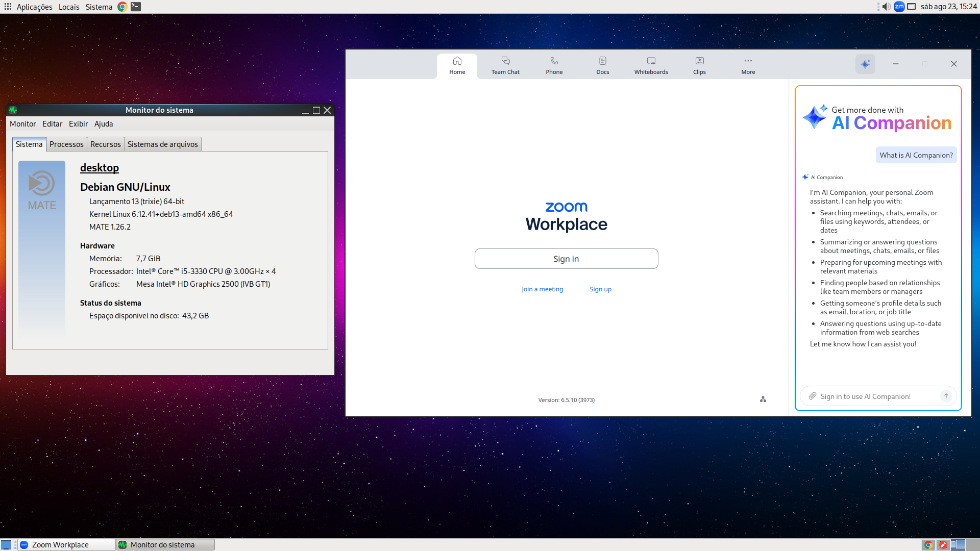Close the Monitor do sistema window

coord(328,110)
